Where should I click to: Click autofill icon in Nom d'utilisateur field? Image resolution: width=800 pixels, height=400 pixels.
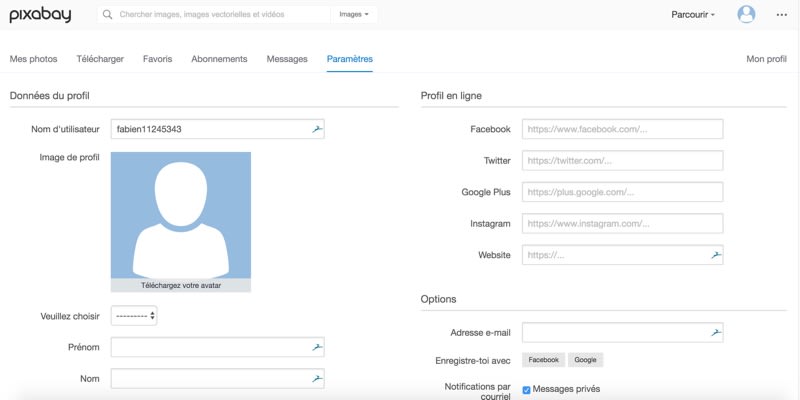[317, 129]
